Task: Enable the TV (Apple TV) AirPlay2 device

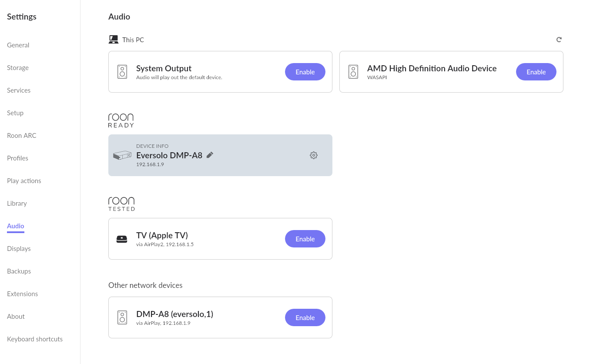Action: pos(305,239)
